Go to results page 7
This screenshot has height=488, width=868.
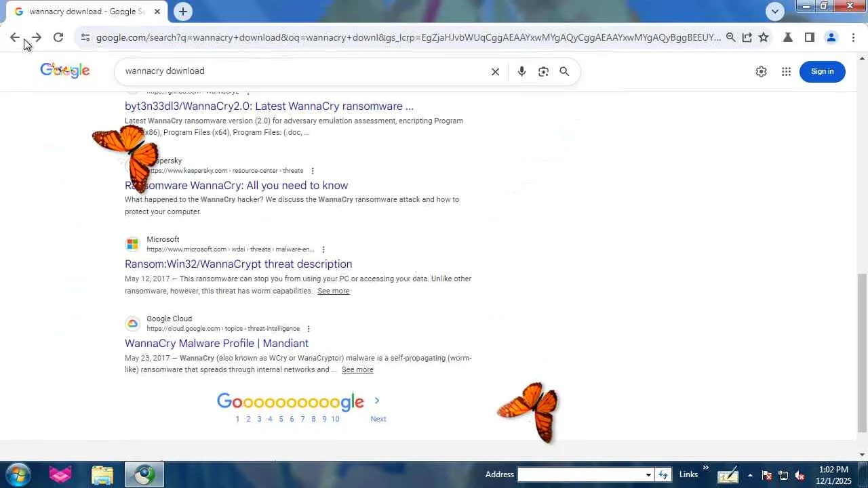(302, 419)
